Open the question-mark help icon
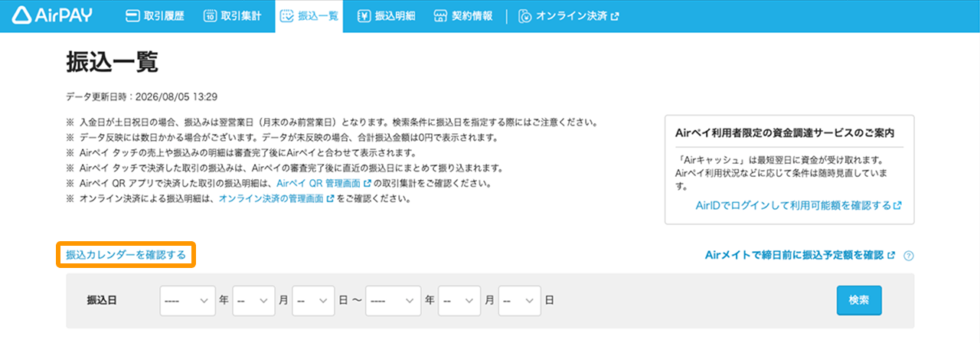The width and height of the screenshot is (980, 343). click(x=909, y=256)
